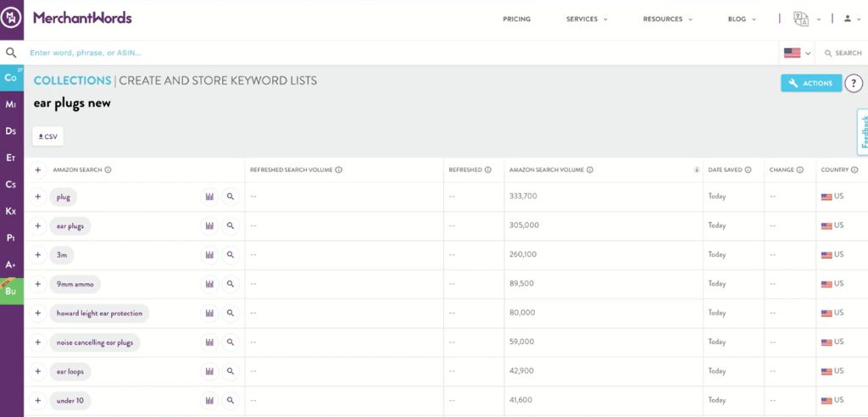The height and width of the screenshot is (417, 868).
Task: Open the Feedback side tab
Action: click(862, 132)
